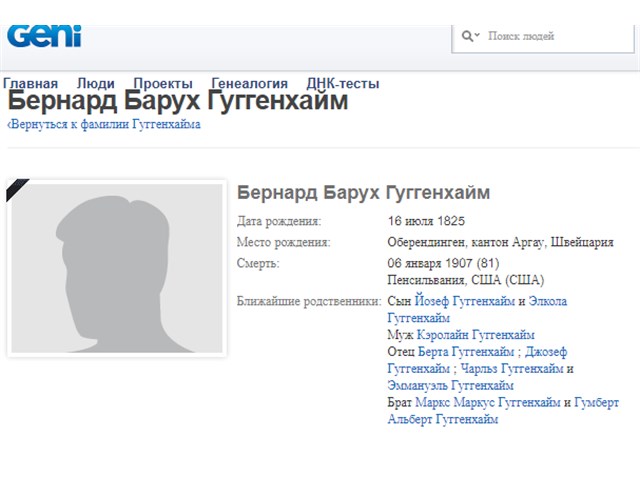Select the Эммануэль Гуггенхайм link
The width and height of the screenshot is (640, 480).
[451, 386]
